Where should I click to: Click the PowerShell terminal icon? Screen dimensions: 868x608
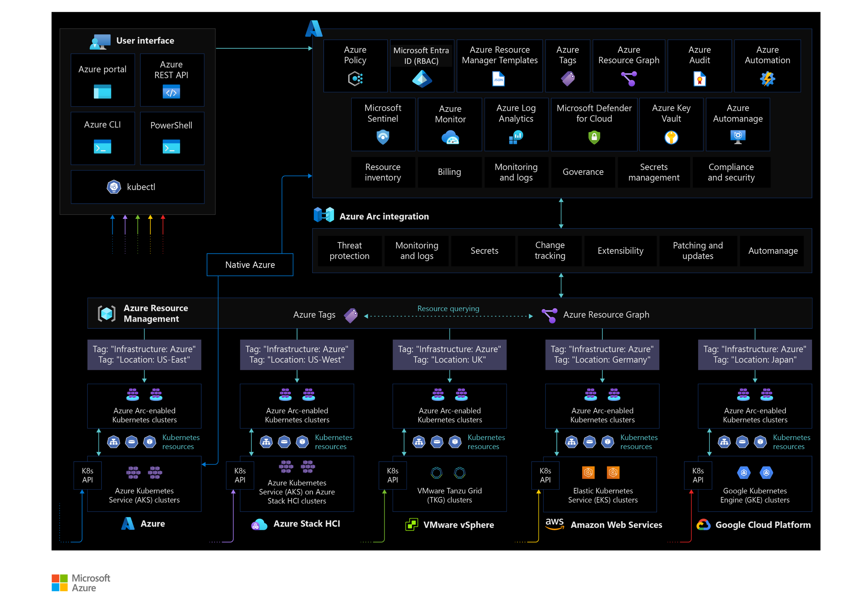(171, 147)
